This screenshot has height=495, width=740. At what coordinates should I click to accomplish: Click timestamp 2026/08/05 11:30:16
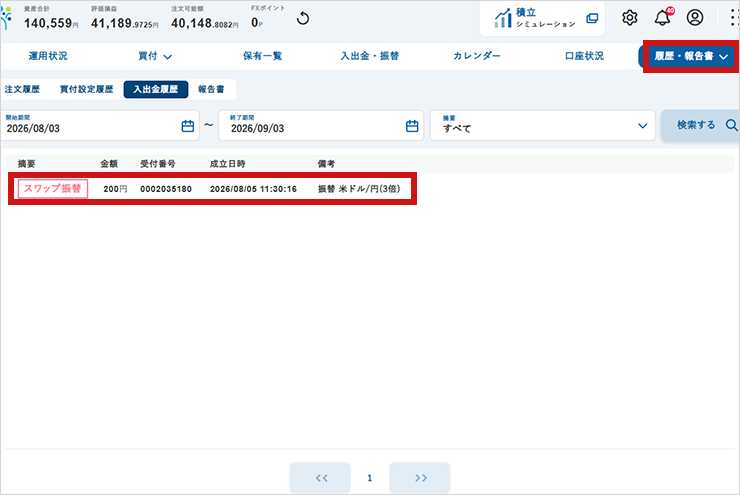[x=253, y=189]
